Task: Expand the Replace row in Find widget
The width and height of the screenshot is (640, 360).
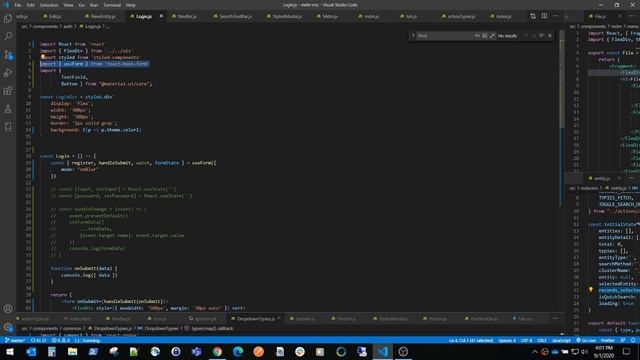Action: click(x=413, y=36)
